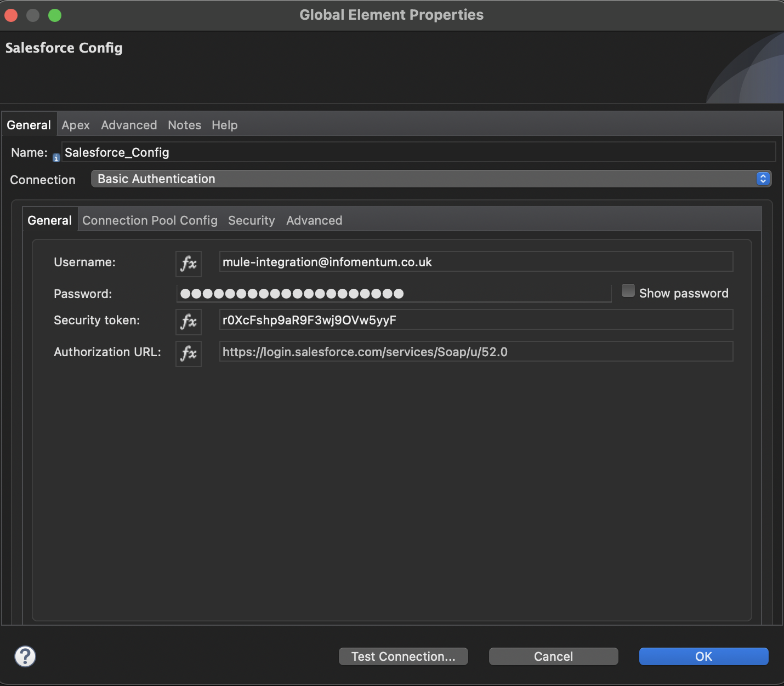Image resolution: width=784 pixels, height=686 pixels.
Task: Open the inner Advanced connection tab
Action: point(314,220)
